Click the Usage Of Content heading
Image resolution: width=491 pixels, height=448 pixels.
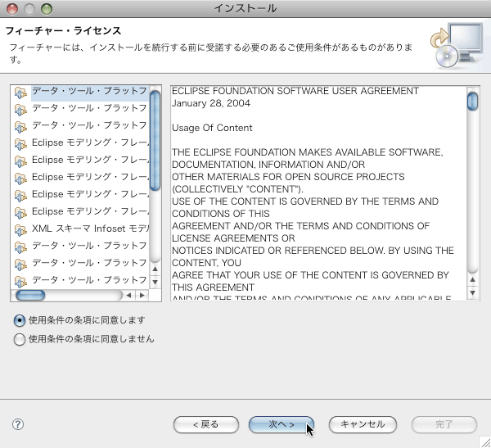[212, 128]
